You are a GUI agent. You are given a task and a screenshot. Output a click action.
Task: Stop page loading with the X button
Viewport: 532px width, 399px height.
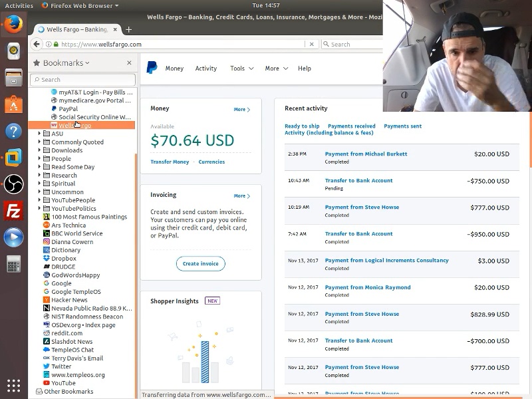tap(311, 44)
